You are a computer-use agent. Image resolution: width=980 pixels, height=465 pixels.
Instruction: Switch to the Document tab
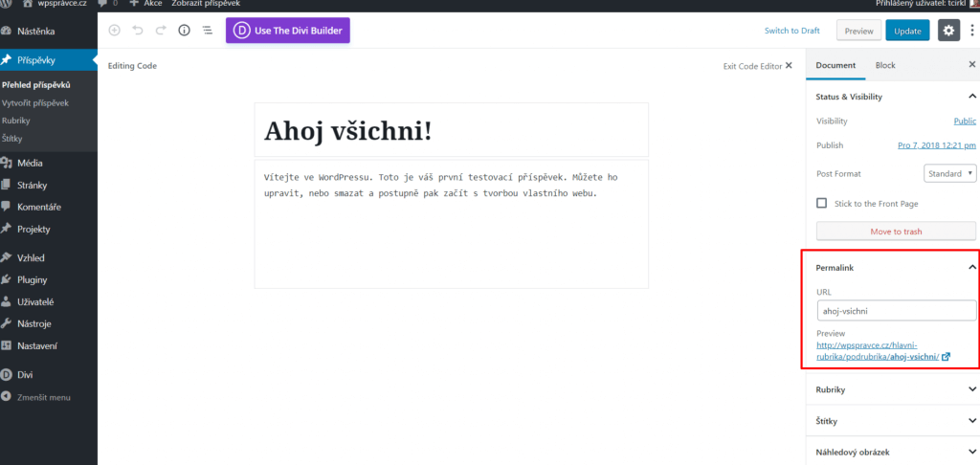(835, 65)
